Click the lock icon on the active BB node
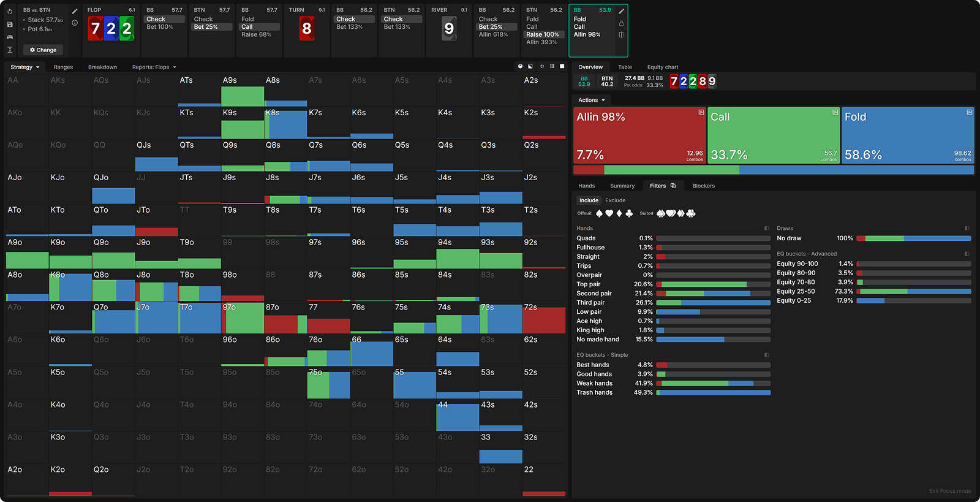Image resolution: width=980 pixels, height=502 pixels. pyautogui.click(x=621, y=23)
